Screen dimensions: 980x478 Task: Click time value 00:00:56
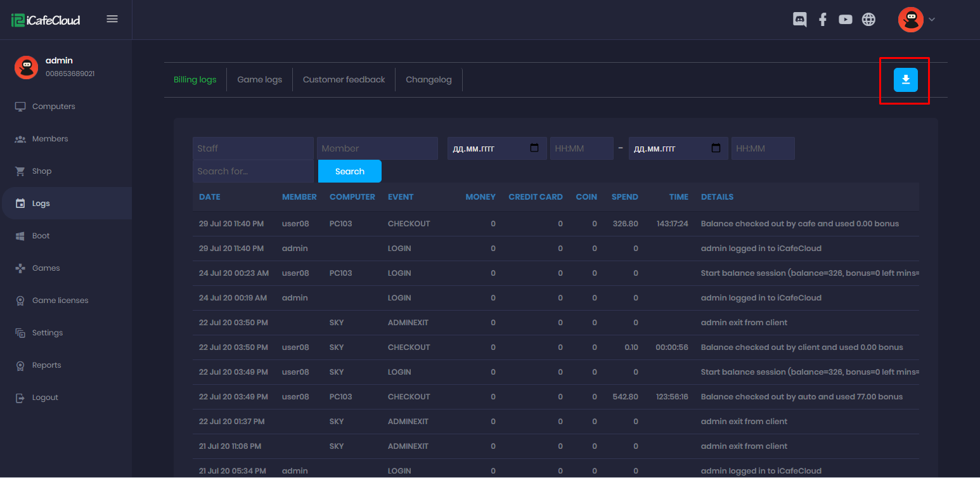[672, 347]
